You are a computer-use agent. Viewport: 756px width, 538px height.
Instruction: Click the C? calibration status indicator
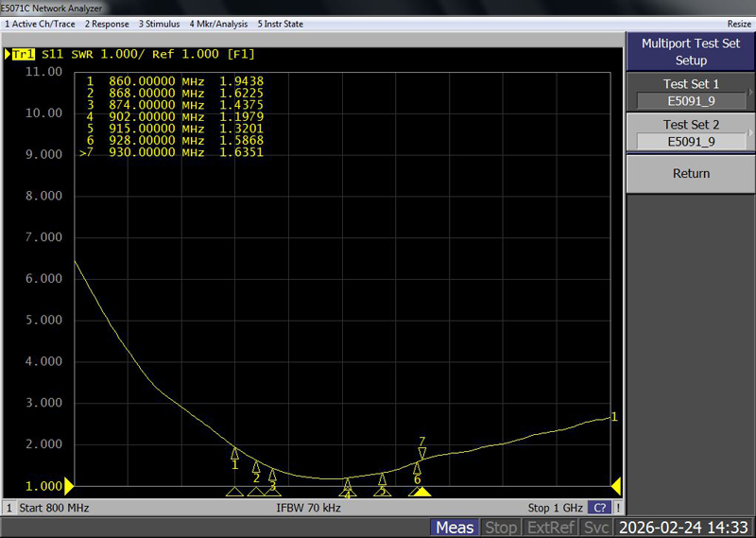600,508
